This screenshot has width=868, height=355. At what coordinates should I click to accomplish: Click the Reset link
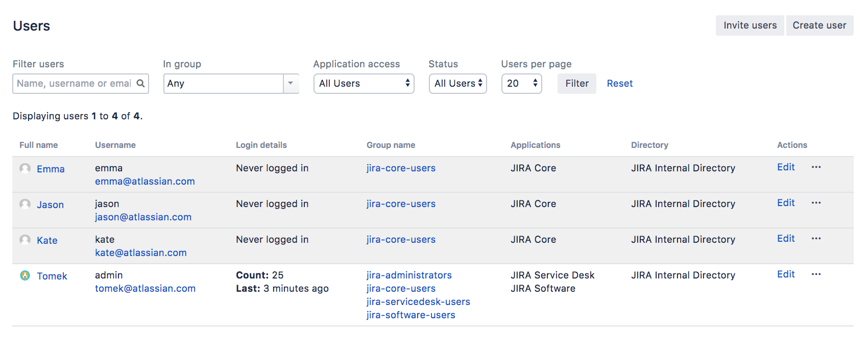click(619, 84)
